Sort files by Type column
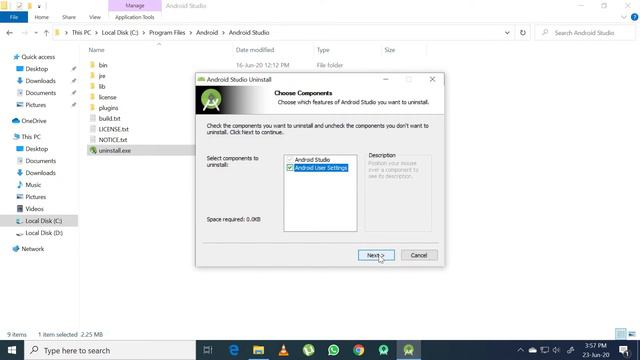Image resolution: width=640 pixels, height=360 pixels. [323, 50]
